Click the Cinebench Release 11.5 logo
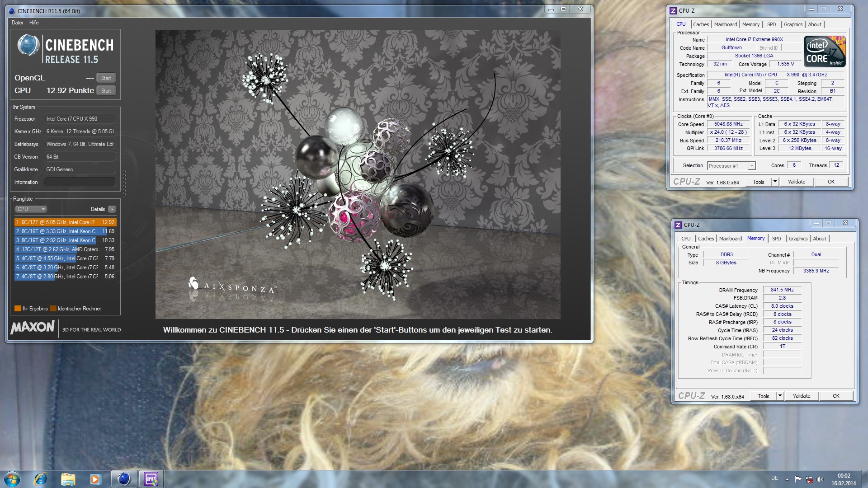 click(x=66, y=49)
